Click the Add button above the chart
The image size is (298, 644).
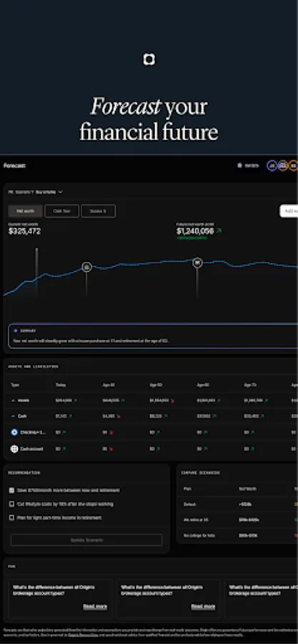pos(289,211)
